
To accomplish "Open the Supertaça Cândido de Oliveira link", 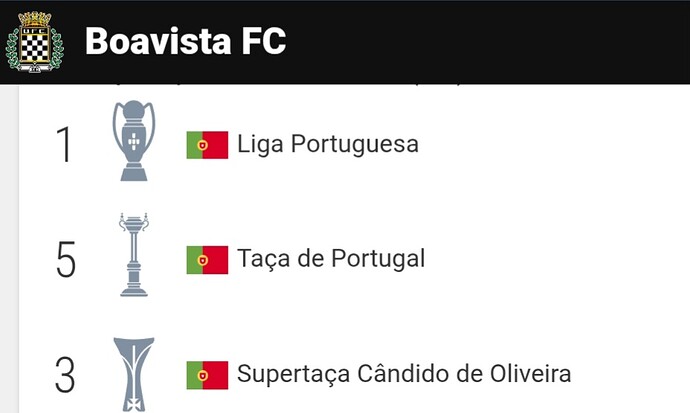I will pos(404,374).
